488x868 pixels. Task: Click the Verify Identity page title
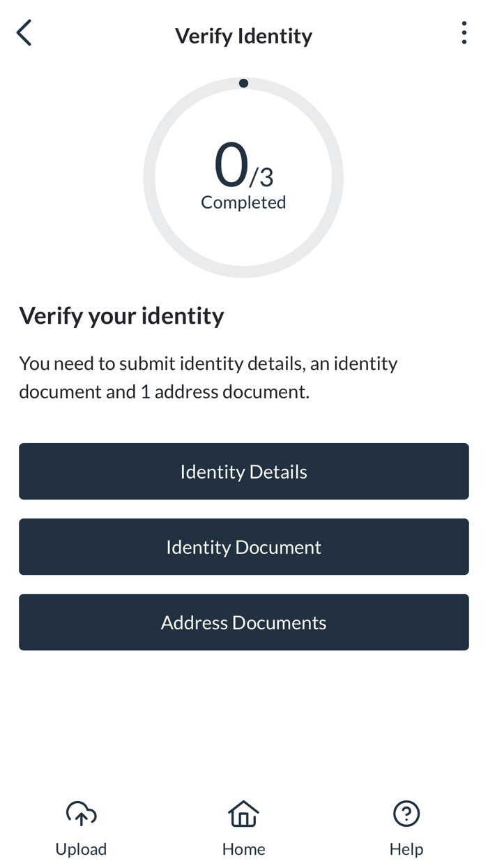(x=243, y=36)
